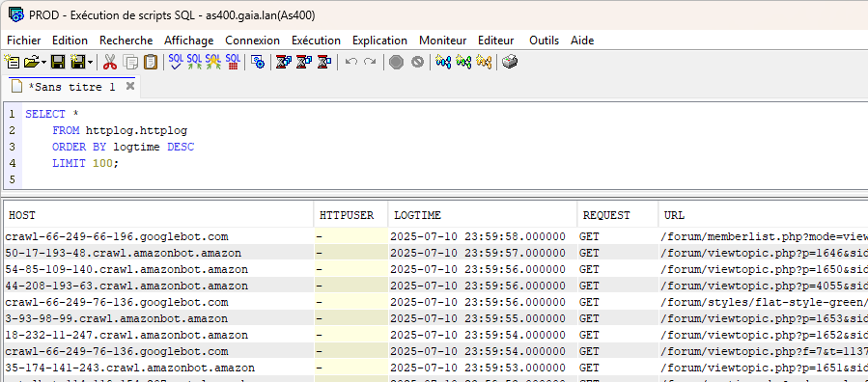
Task: Click the first hourglass with windows icon
Action: tap(284, 62)
